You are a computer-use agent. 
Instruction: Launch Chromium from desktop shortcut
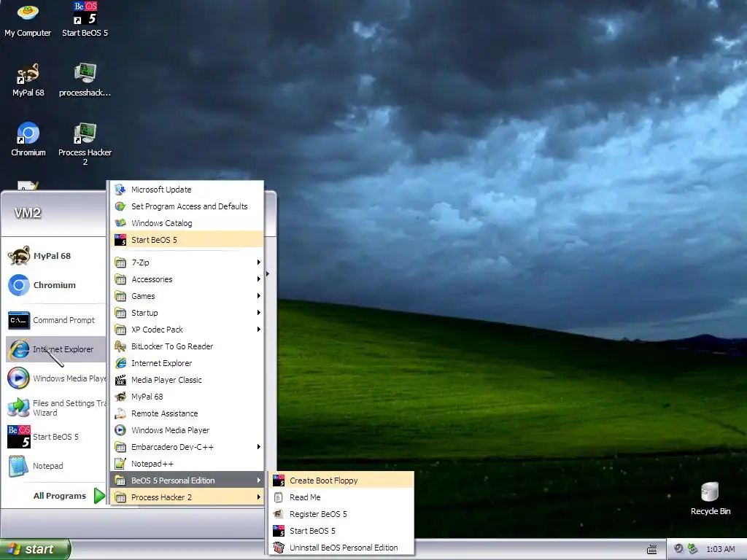coord(28,139)
